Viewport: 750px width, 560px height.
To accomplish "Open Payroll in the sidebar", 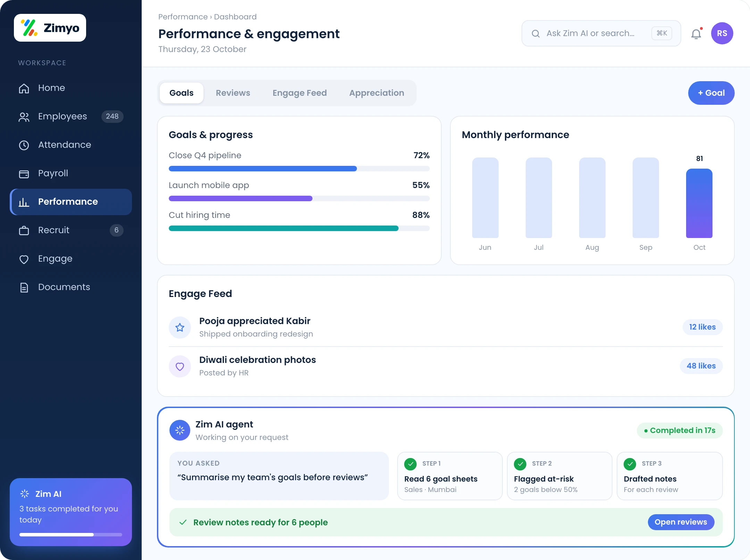I will (71, 173).
